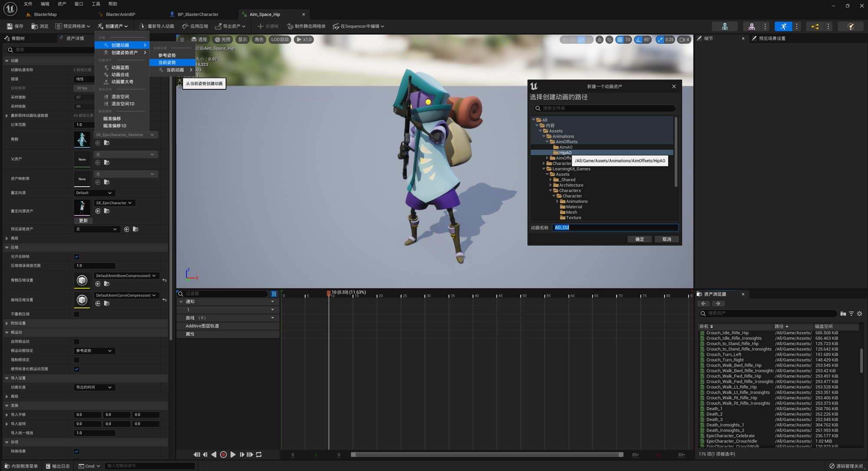
Task: Click the UE logo in the title bar
Action: tap(10, 8)
